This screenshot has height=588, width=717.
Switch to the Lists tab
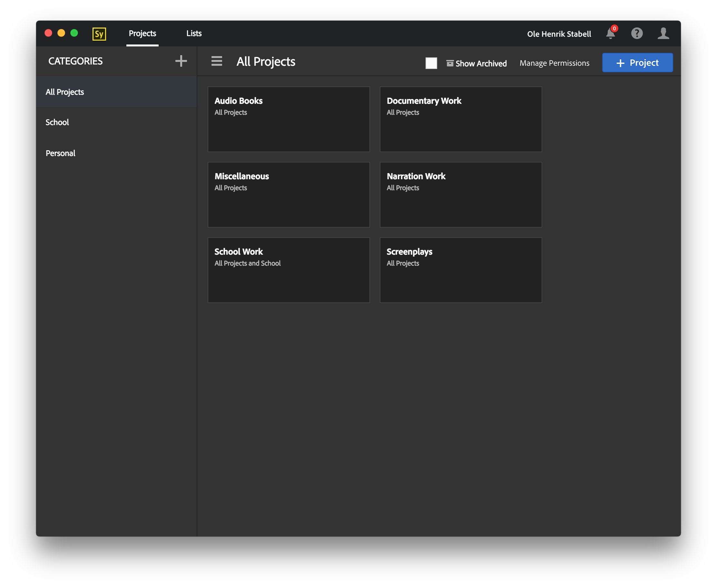coord(194,33)
